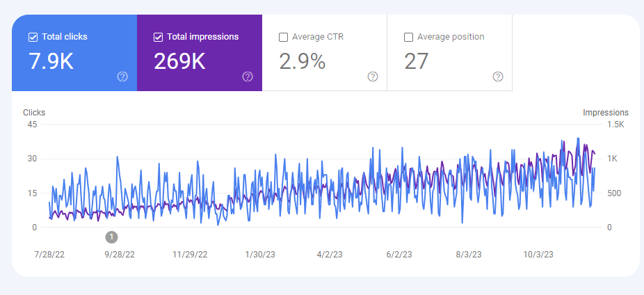Click the Clicks axis title

[34, 112]
